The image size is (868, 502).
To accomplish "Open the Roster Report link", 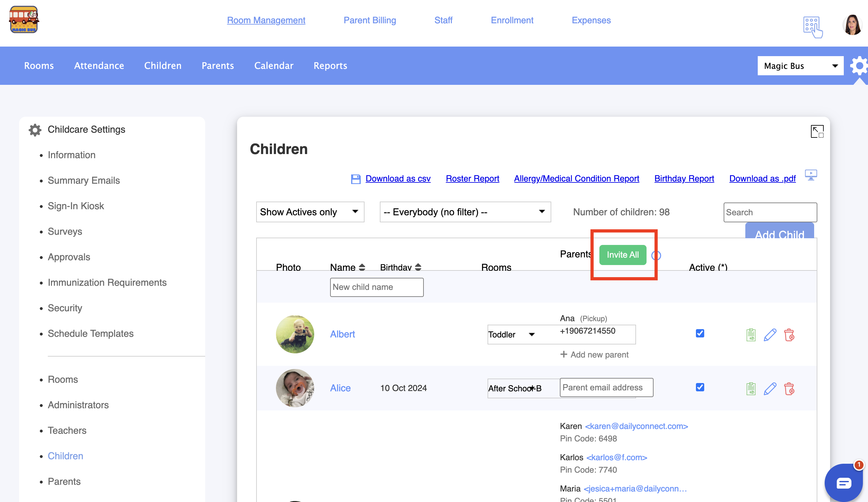I will coord(472,179).
